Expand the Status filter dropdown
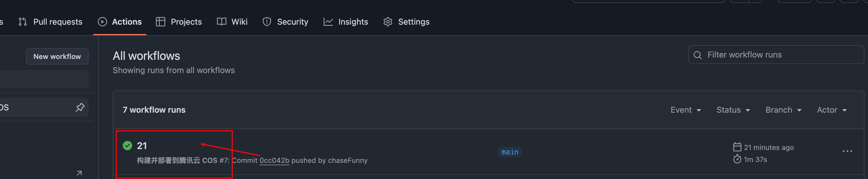The image size is (868, 179). [x=733, y=110]
